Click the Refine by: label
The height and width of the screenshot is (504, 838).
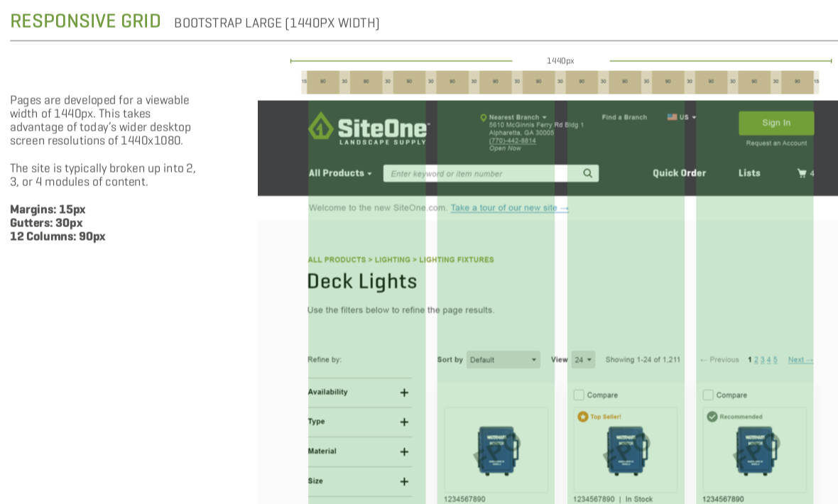pyautogui.click(x=325, y=360)
